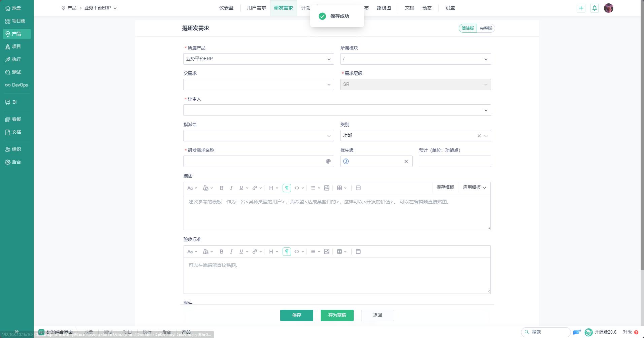Switch the form to 完整版 mode
Screen dimensions: 644x338
tap(486, 28)
